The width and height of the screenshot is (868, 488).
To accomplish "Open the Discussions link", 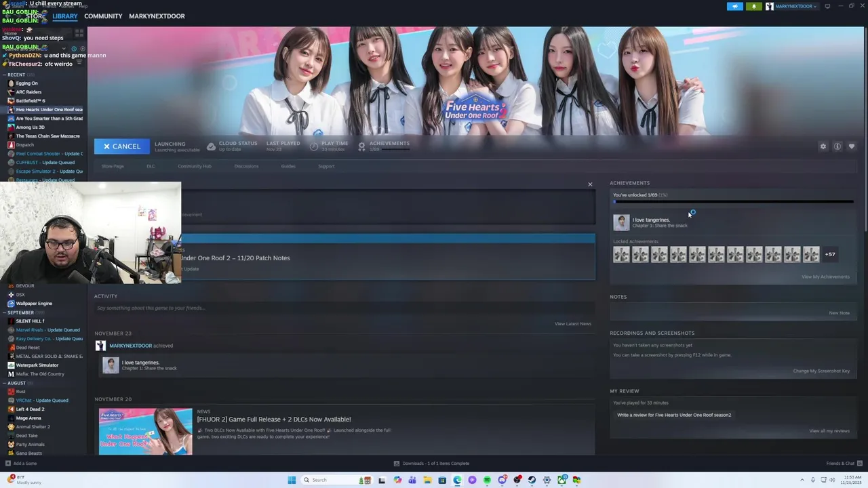I will 246,166.
